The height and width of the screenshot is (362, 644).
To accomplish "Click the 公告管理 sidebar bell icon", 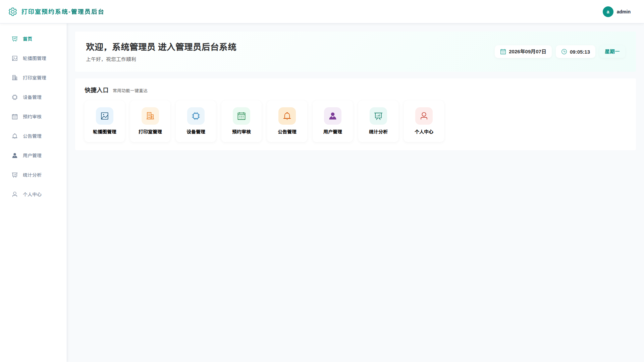I will click(15, 136).
